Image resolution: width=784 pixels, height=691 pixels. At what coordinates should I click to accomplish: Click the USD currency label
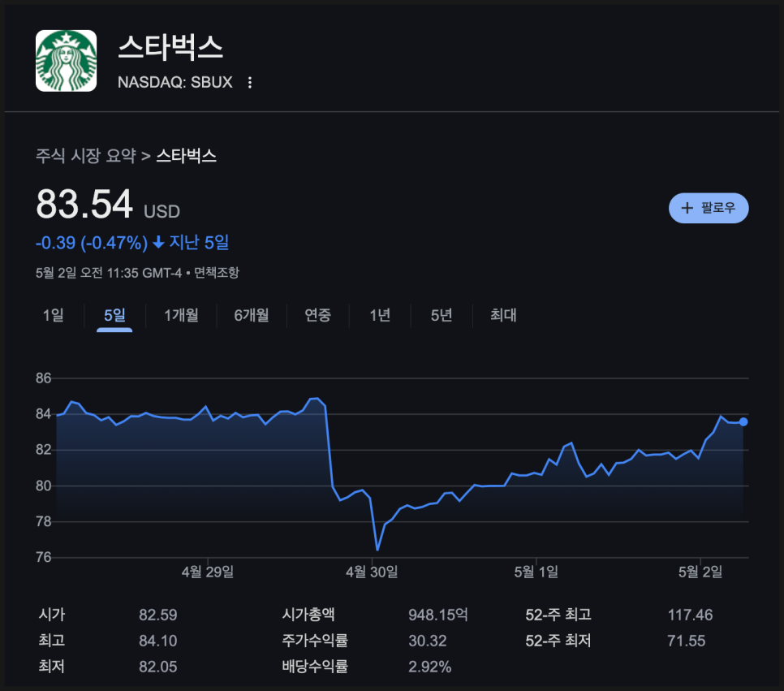(x=162, y=212)
